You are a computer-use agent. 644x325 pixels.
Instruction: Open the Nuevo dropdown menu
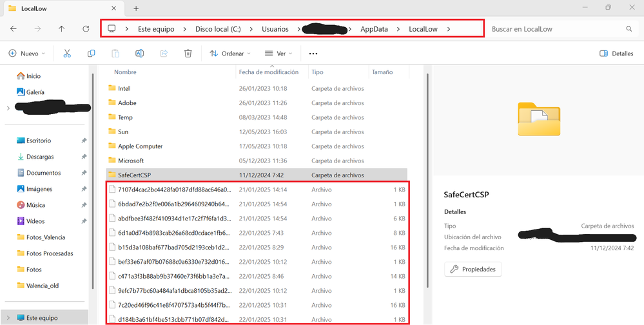(26, 54)
